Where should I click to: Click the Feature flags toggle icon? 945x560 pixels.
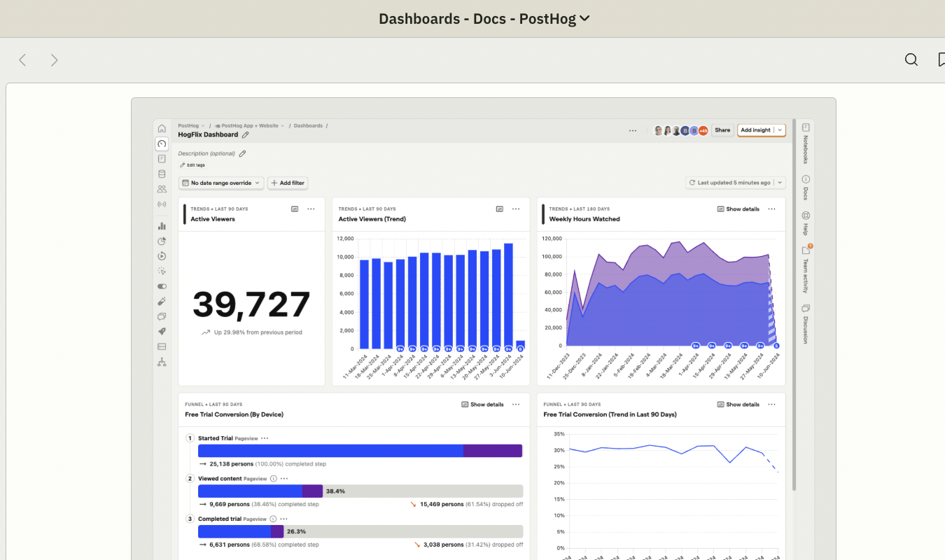(162, 286)
